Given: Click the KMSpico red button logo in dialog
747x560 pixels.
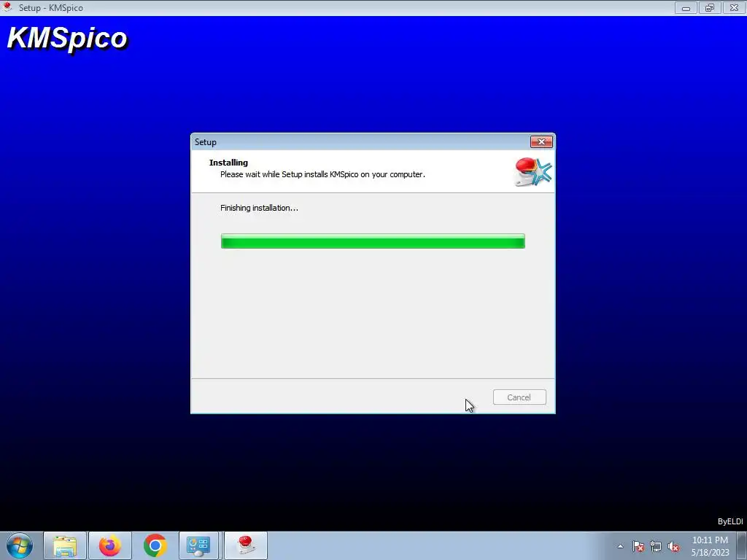Looking at the screenshot, I should point(533,171).
